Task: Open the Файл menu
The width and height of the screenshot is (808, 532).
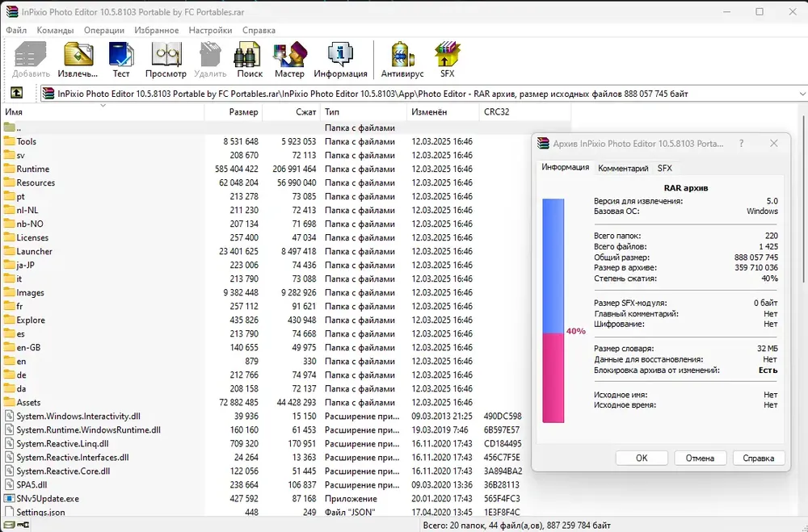Action: pos(16,31)
